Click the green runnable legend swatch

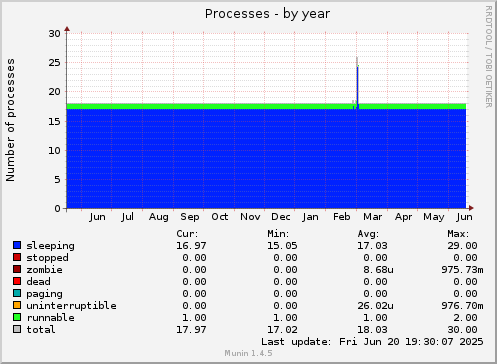pyautogui.click(x=17, y=317)
